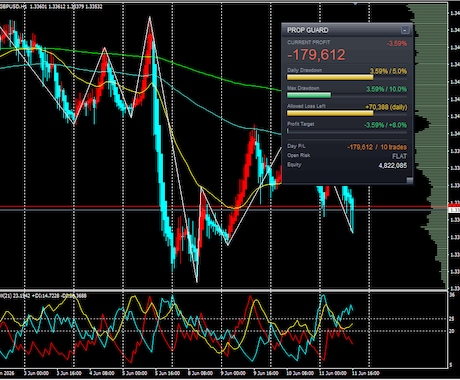This screenshot has height=380, width=460.
Task: Click the 4,822,085 equity value
Action: pos(393,166)
